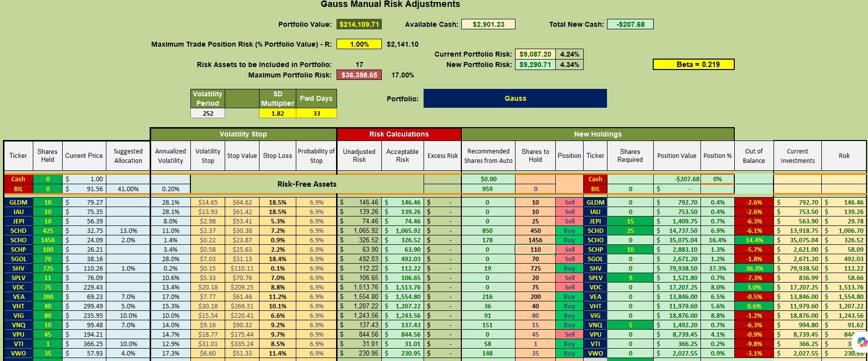Click the $2,141.10 risk amount

pyautogui.click(x=403, y=44)
